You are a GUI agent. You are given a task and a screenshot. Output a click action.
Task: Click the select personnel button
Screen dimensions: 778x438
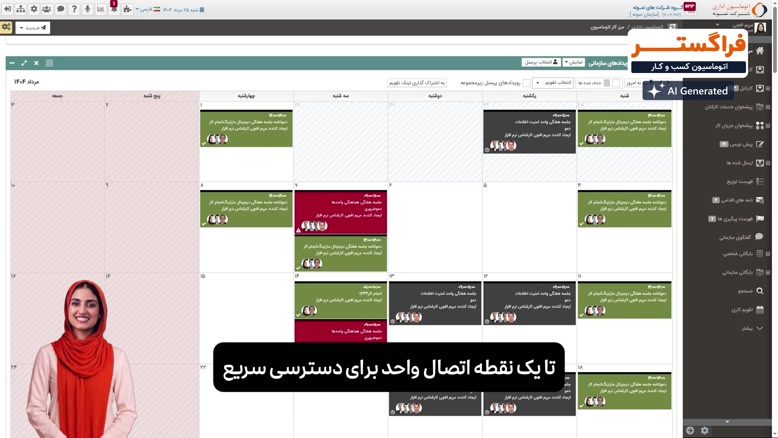coord(541,63)
